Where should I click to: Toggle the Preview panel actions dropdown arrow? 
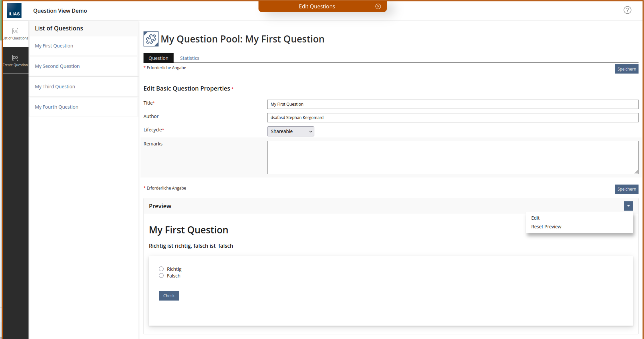[x=628, y=206]
